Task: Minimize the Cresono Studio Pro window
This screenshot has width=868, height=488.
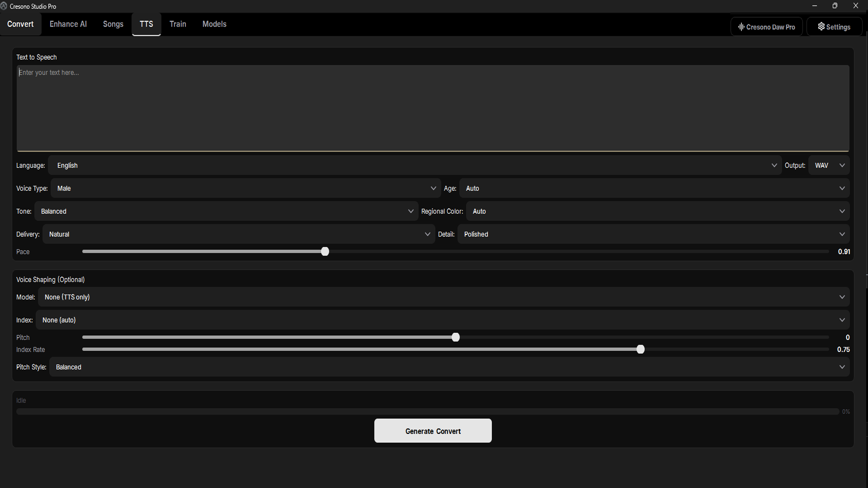Action: point(815,6)
